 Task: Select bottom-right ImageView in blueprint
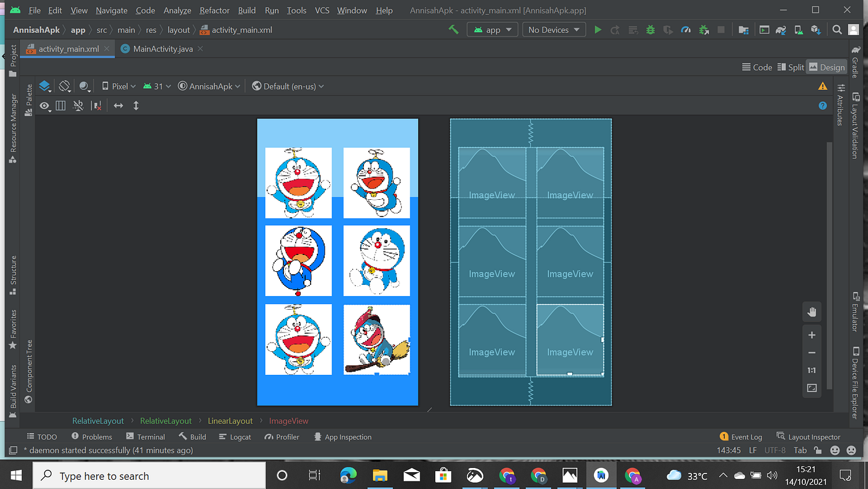click(x=570, y=339)
